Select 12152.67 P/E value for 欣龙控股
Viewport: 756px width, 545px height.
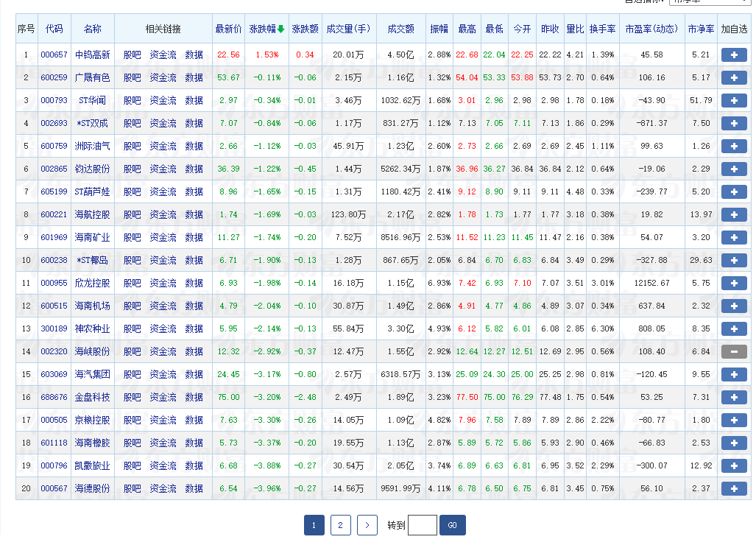coord(651,283)
